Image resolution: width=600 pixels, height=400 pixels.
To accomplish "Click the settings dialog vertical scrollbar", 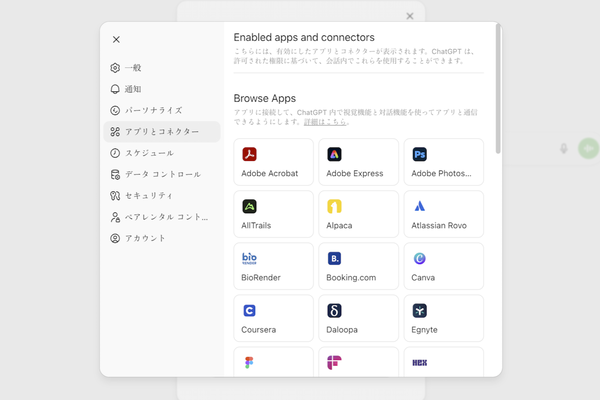I will point(498,89).
